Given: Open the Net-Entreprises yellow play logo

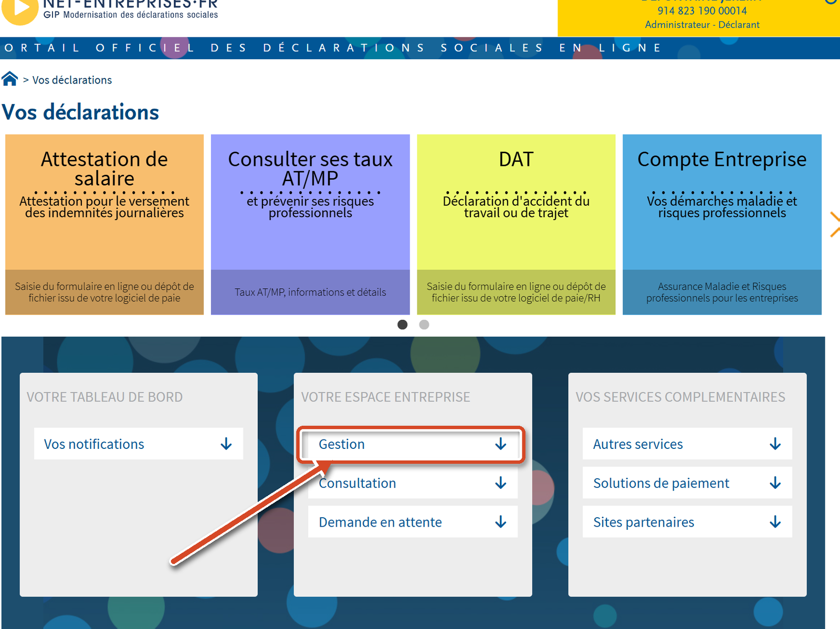Looking at the screenshot, I should point(20,9).
